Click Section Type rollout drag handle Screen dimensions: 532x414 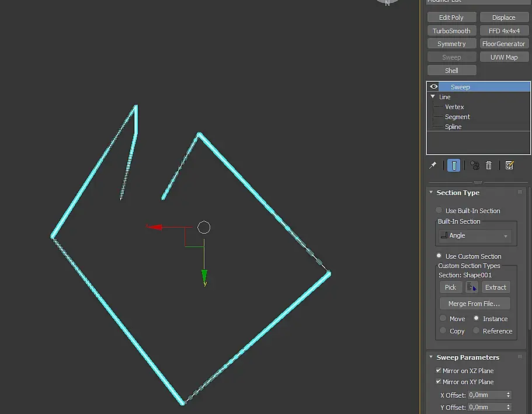[520, 192]
